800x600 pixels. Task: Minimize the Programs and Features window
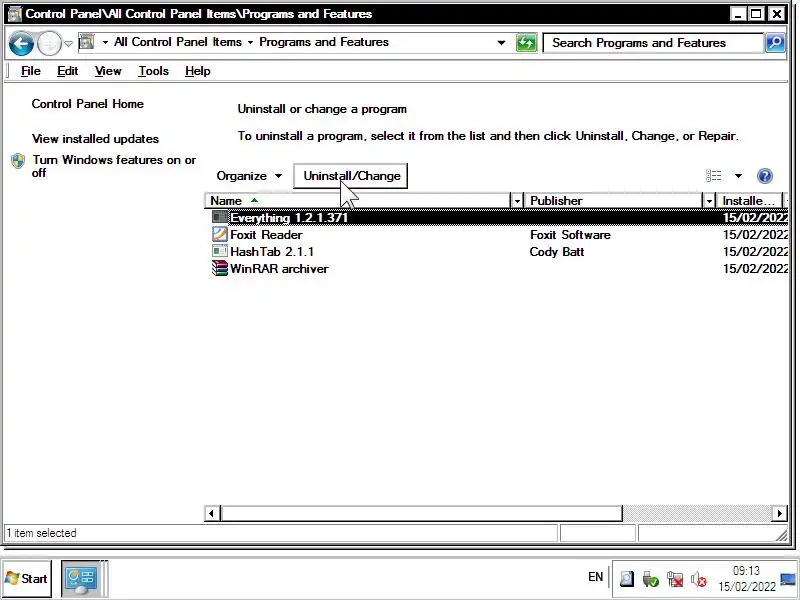738,14
